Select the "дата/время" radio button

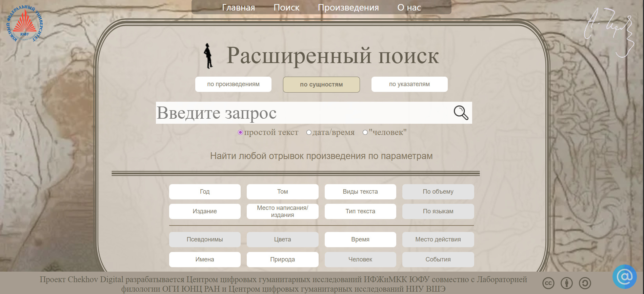[x=309, y=132]
